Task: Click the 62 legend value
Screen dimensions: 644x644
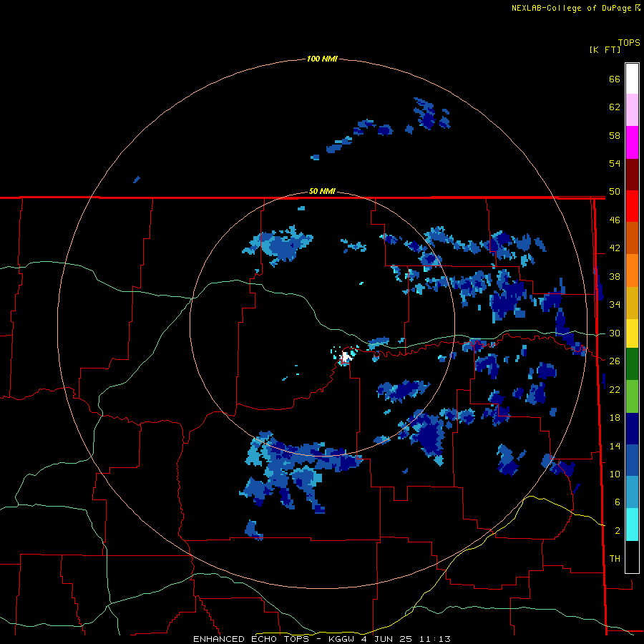Action: pyautogui.click(x=615, y=107)
